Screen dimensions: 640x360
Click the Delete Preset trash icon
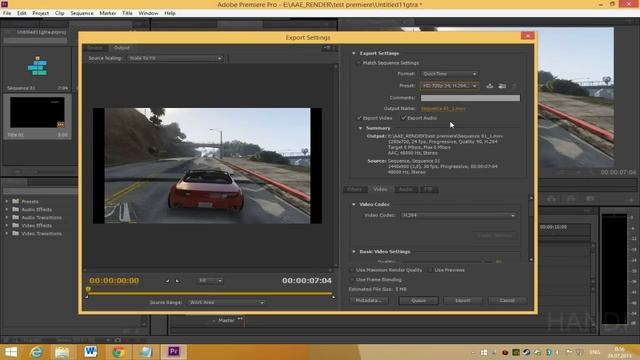click(514, 86)
